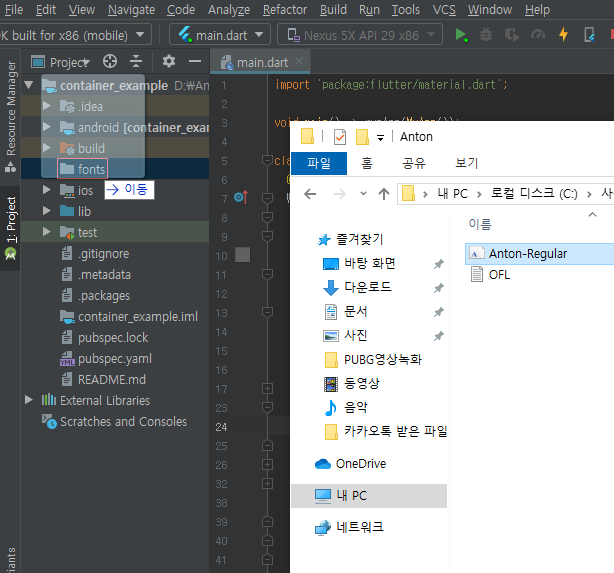The height and width of the screenshot is (573, 614).
Task: Go back in the Explorer window
Action: tap(310, 194)
